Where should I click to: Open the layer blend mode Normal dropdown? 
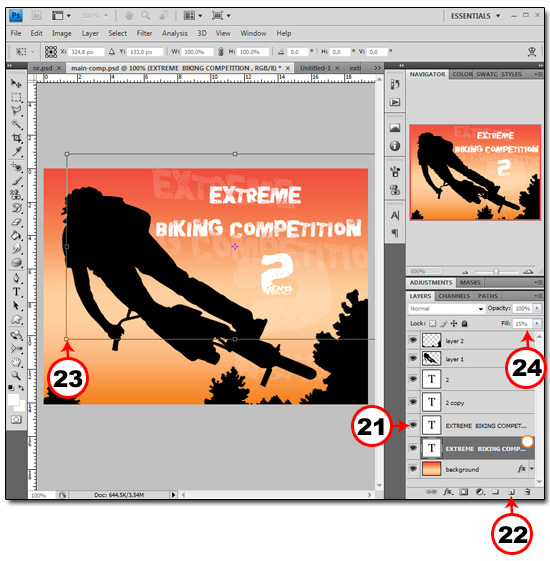click(446, 308)
